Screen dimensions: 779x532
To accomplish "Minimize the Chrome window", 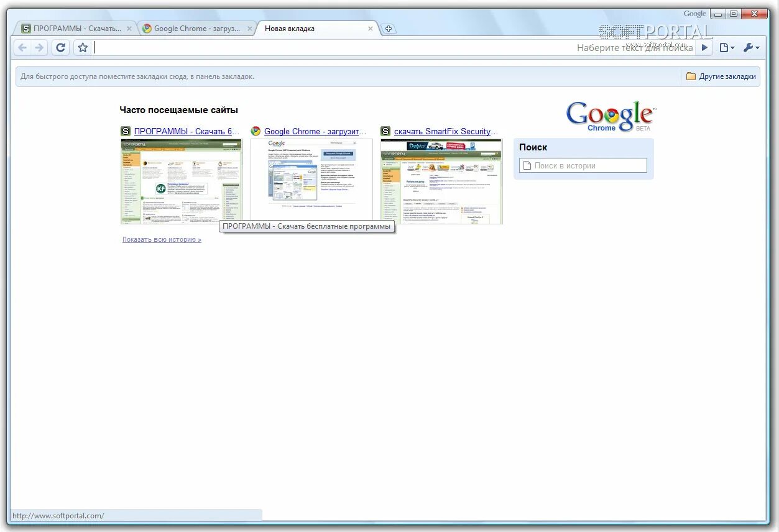I will tap(717, 14).
